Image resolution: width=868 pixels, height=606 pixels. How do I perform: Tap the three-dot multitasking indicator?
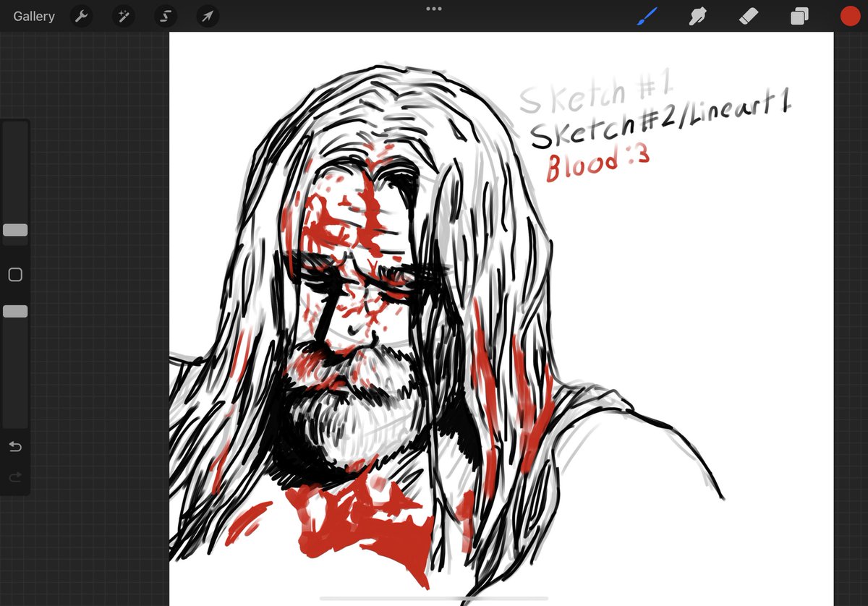(x=434, y=9)
